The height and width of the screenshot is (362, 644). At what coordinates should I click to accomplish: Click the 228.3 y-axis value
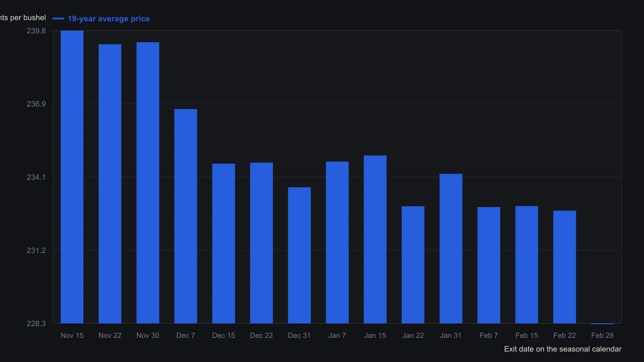(x=36, y=324)
